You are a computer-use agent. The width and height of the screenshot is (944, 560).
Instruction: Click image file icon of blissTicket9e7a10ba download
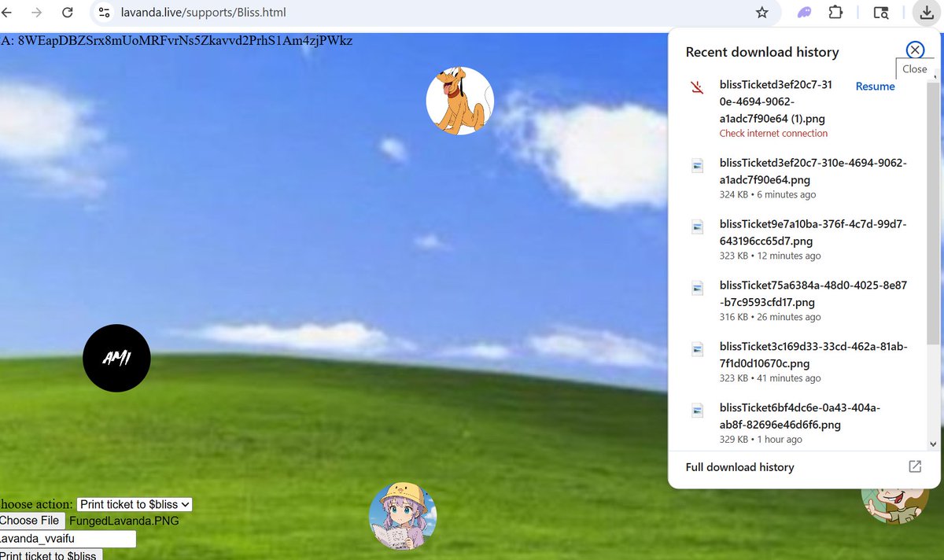pos(697,227)
